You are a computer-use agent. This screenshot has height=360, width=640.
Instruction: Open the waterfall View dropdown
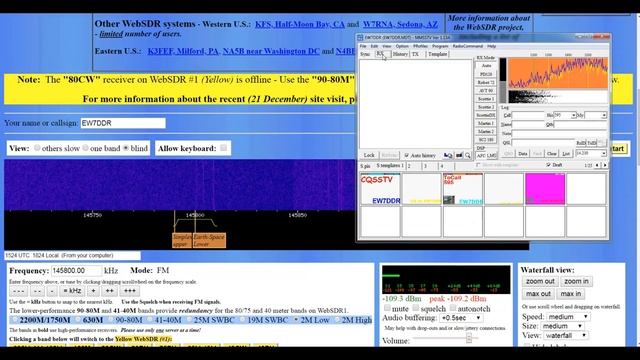(566, 336)
